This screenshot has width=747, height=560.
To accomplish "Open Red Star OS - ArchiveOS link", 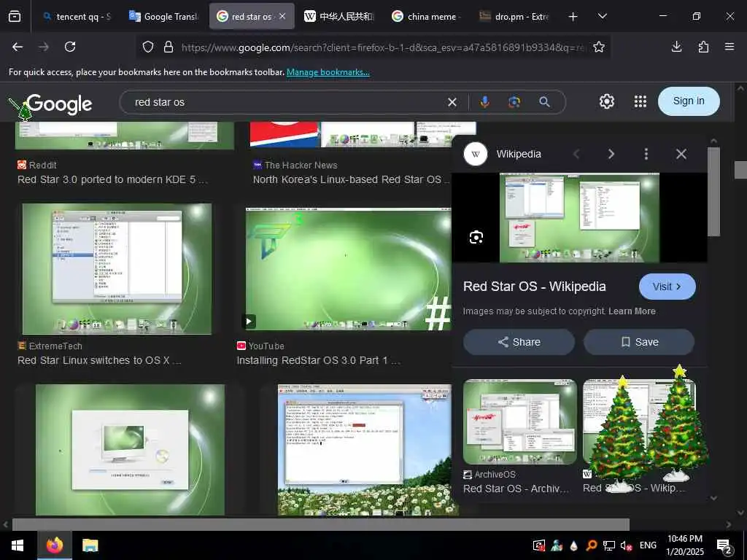I will point(516,489).
